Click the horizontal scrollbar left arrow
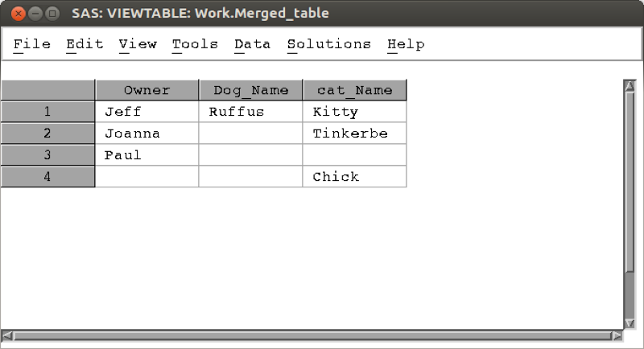The width and height of the screenshot is (644, 349). 6,335
